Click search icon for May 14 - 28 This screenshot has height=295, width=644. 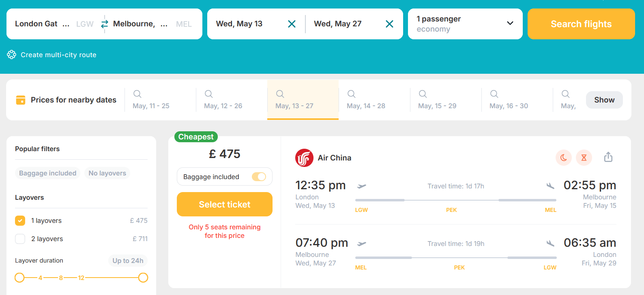[x=352, y=94]
